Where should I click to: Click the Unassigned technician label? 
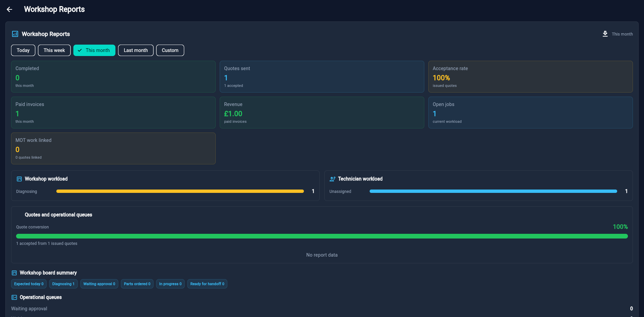tap(340, 192)
